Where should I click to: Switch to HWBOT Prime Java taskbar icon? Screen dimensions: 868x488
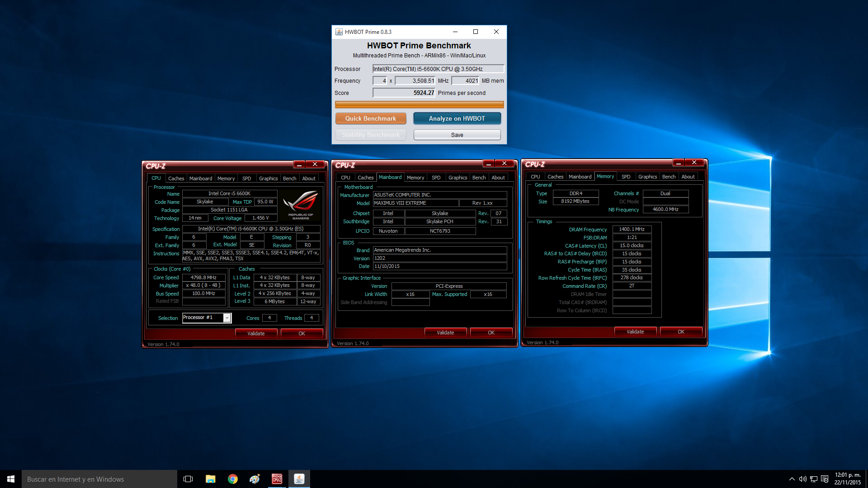tap(299, 479)
